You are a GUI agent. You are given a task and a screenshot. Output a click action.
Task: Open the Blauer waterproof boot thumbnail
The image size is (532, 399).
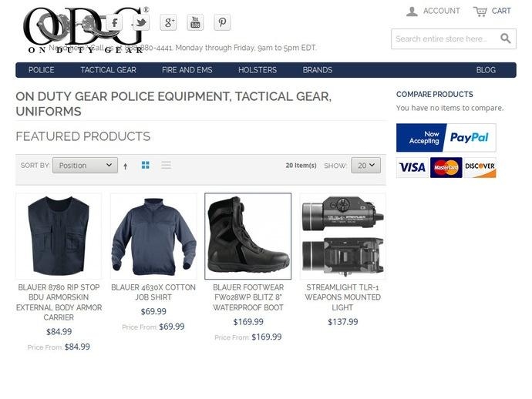[248, 236]
